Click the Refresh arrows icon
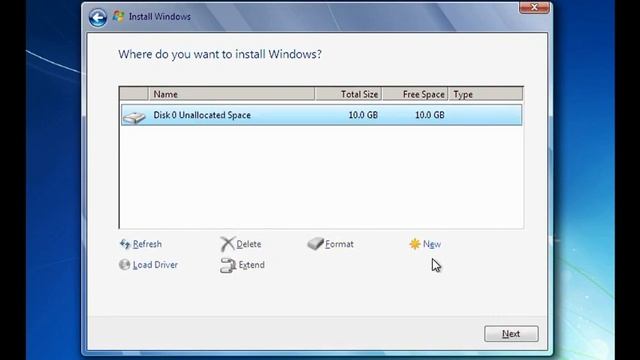The width and height of the screenshot is (640, 360). tap(125, 244)
